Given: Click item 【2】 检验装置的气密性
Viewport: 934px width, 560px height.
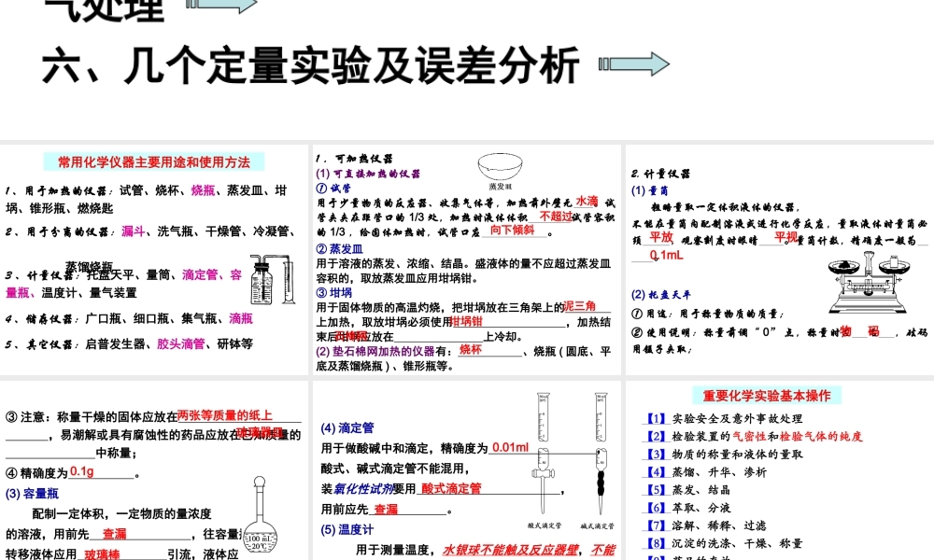Looking at the screenshot, I should click(x=754, y=436).
